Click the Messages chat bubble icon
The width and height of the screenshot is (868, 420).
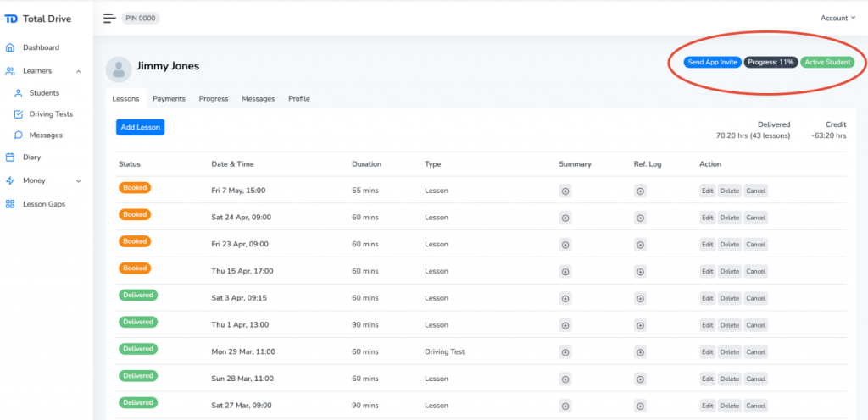pyautogui.click(x=19, y=135)
